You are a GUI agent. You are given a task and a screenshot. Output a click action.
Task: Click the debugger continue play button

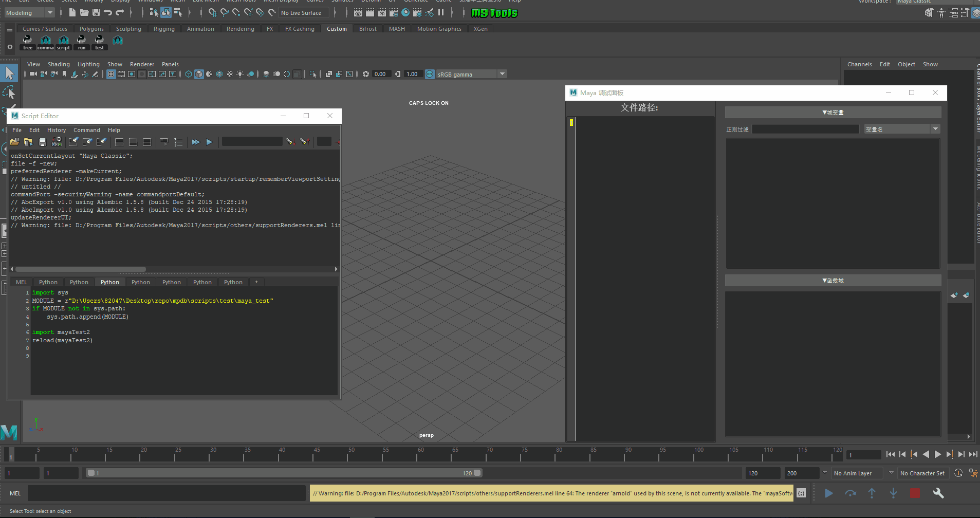point(829,493)
